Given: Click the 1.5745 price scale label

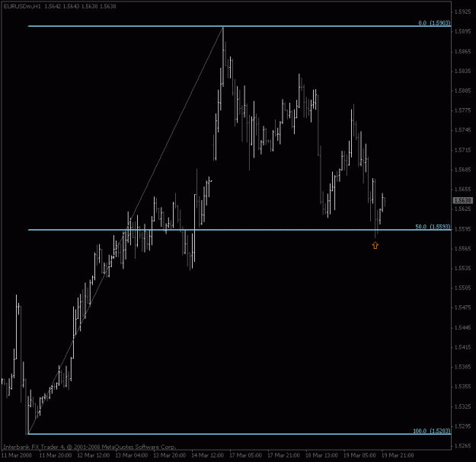Looking at the screenshot, I should [x=463, y=130].
